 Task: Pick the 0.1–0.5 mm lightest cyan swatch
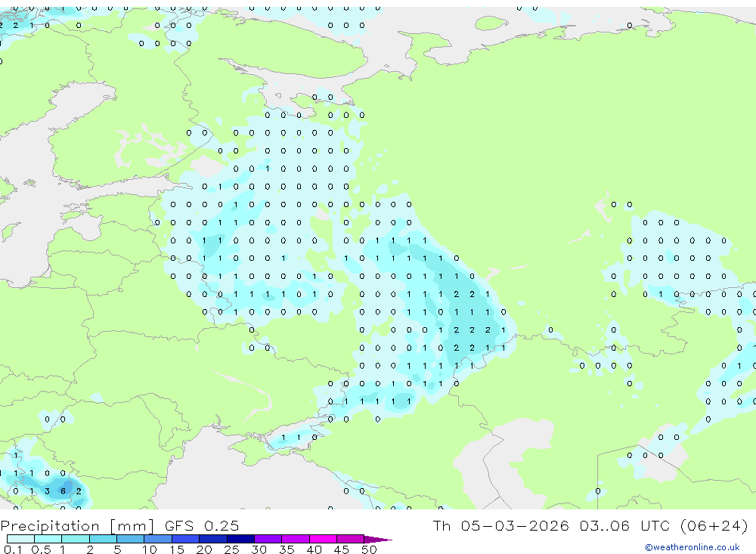[x=20, y=539]
